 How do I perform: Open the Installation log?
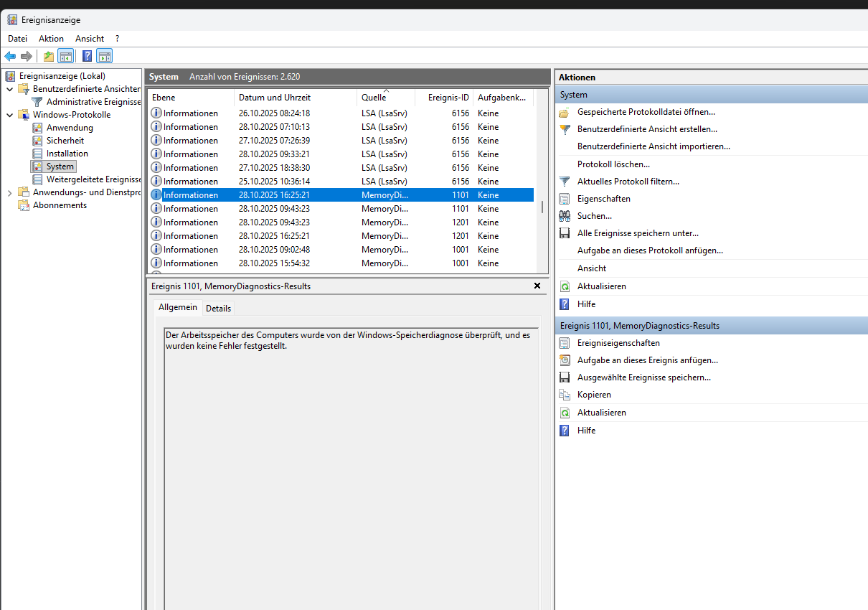(x=67, y=154)
